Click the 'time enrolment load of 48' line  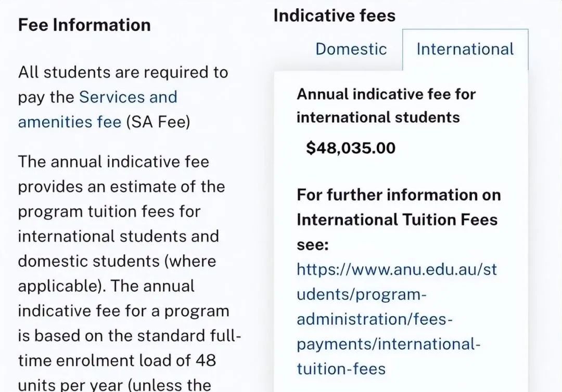[117, 360]
